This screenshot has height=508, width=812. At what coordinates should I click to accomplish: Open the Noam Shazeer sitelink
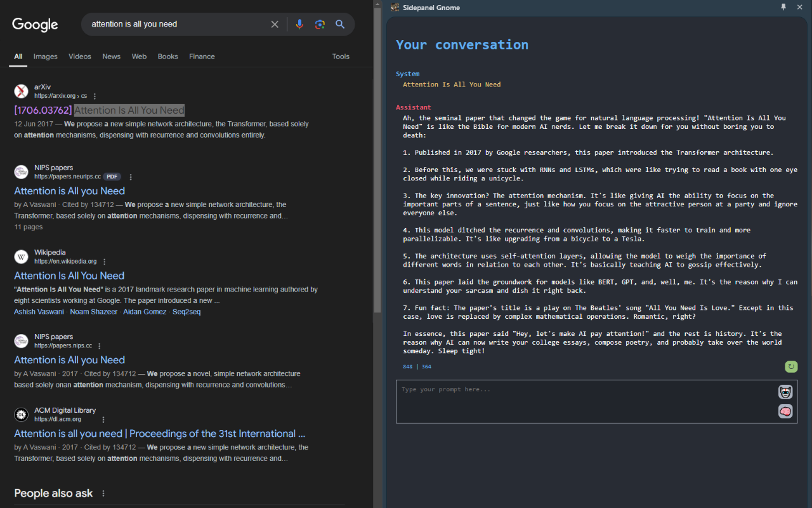[94, 312]
